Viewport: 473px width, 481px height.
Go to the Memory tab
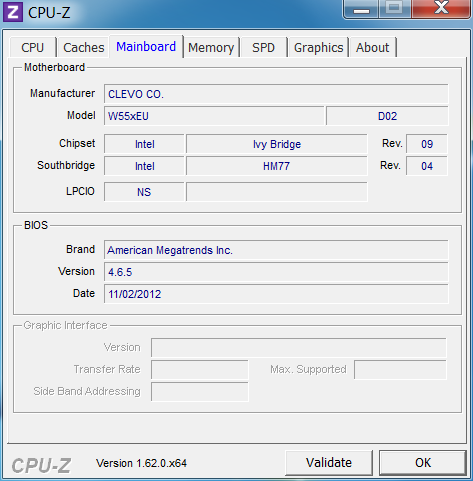pyautogui.click(x=211, y=47)
